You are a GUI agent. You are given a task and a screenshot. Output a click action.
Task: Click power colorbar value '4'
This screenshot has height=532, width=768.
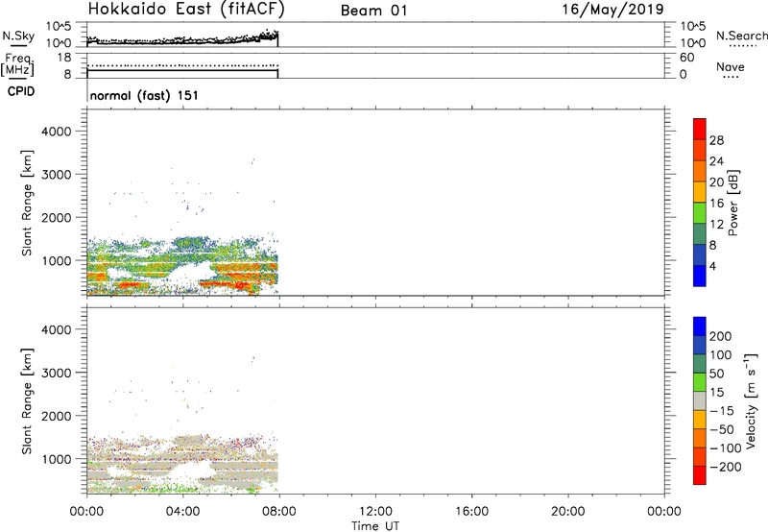point(712,266)
